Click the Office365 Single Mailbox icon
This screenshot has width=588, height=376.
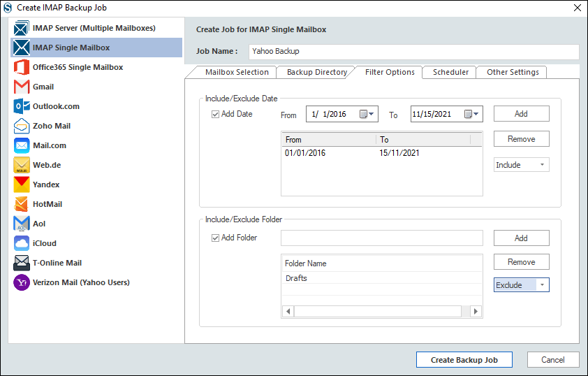[22, 67]
